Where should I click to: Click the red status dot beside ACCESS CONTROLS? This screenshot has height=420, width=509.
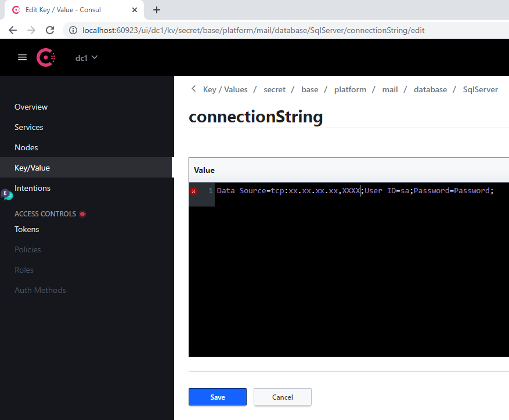coord(82,213)
